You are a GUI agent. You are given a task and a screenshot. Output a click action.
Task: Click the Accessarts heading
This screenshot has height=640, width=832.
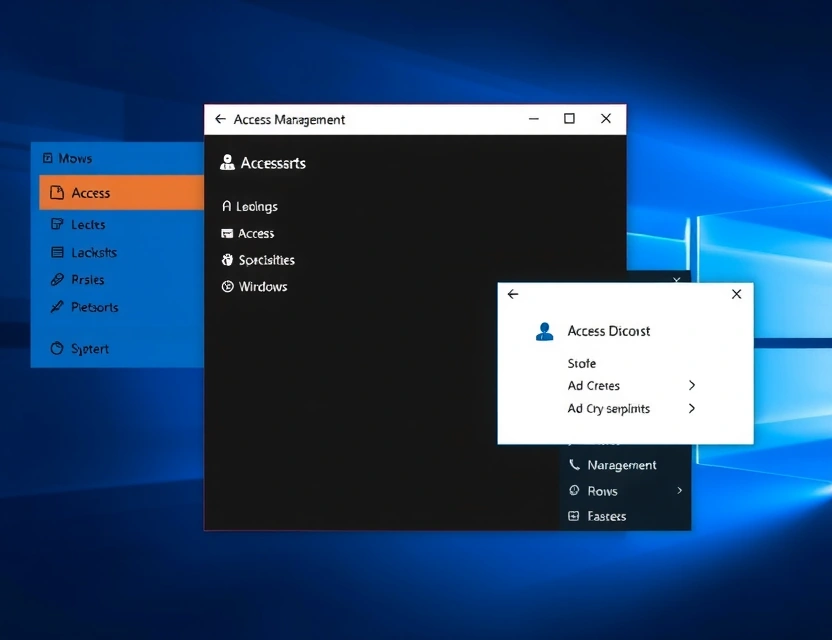click(x=273, y=163)
